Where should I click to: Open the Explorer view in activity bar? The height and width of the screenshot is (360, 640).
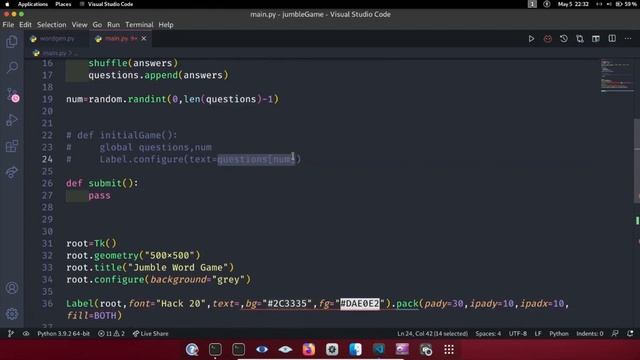pos(12,42)
